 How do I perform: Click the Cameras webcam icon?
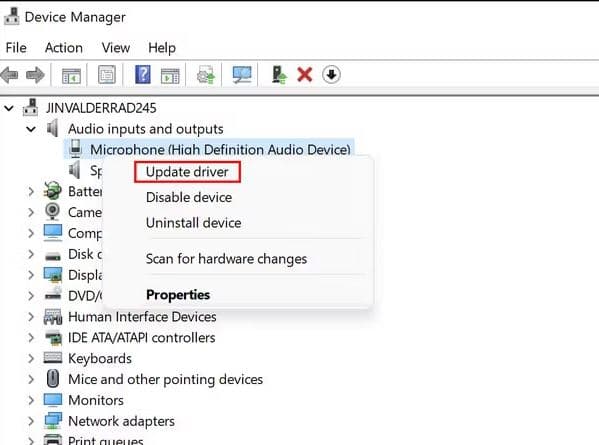pos(52,211)
